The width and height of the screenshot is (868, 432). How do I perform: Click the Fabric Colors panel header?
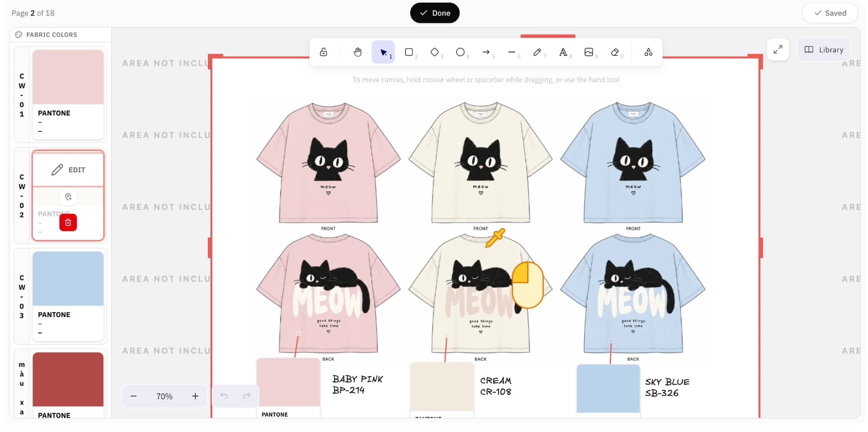60,35
